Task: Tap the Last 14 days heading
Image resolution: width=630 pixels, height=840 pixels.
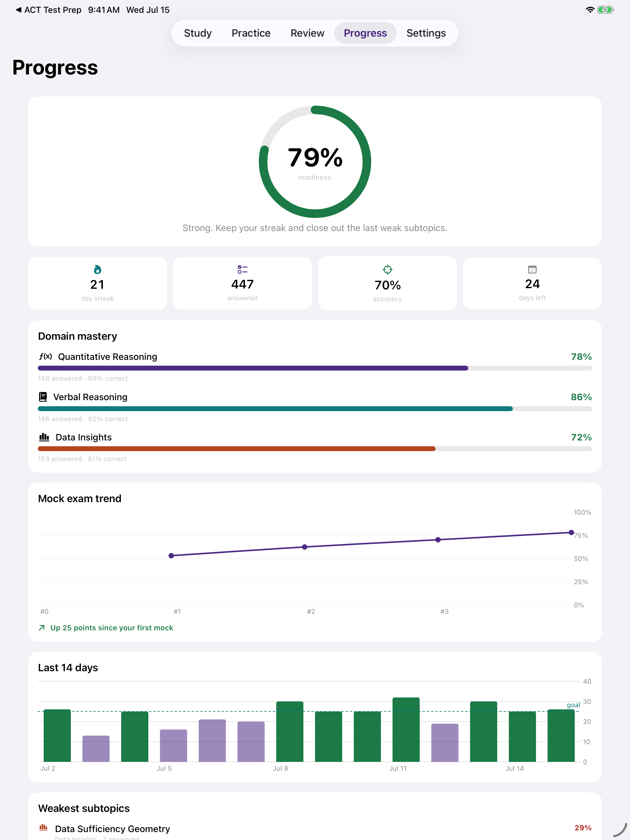Action: click(x=68, y=668)
